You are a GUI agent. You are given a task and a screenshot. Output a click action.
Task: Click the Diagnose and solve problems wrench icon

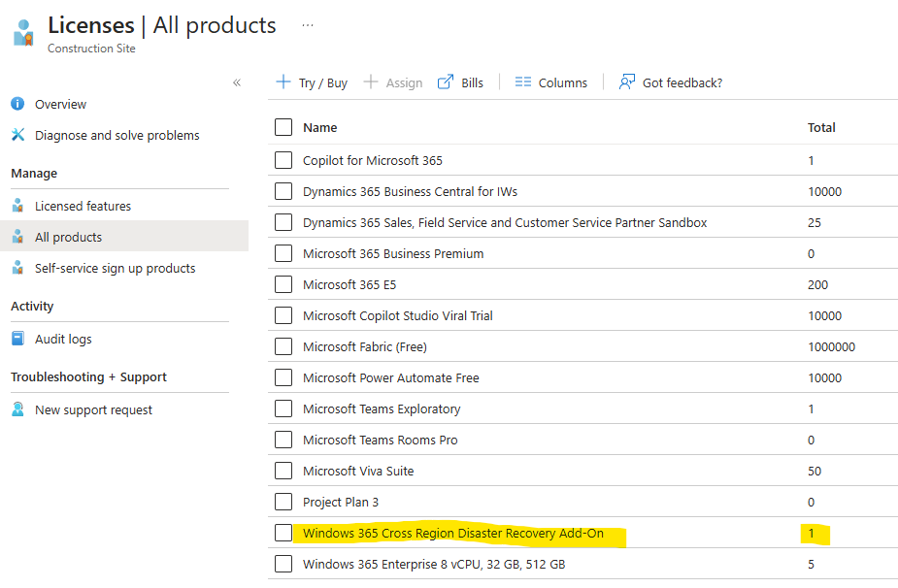tap(17, 135)
